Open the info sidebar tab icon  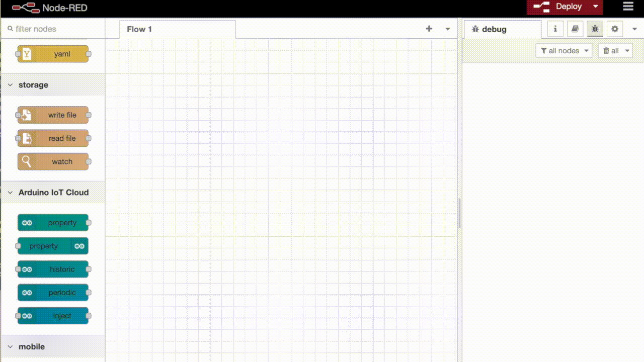coord(555,29)
